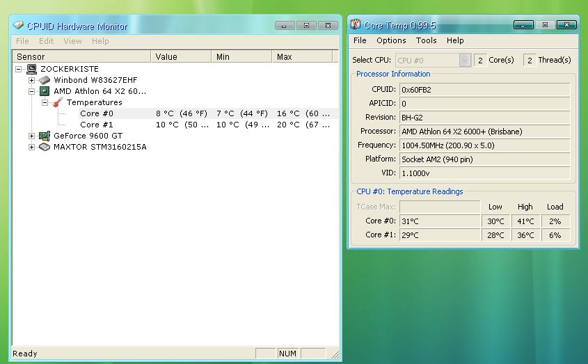Open Edit menu in Hardware Monitor
Screen dimensions: 588x364
pyautogui.click(x=46, y=41)
